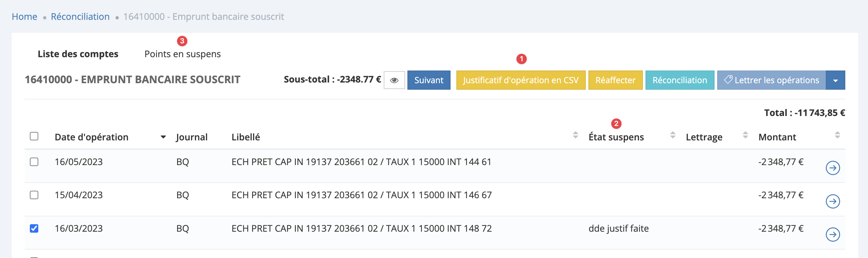Click the Total : -11 743,85 € value
Image resolution: width=868 pixels, height=258 pixels.
pyautogui.click(x=805, y=113)
